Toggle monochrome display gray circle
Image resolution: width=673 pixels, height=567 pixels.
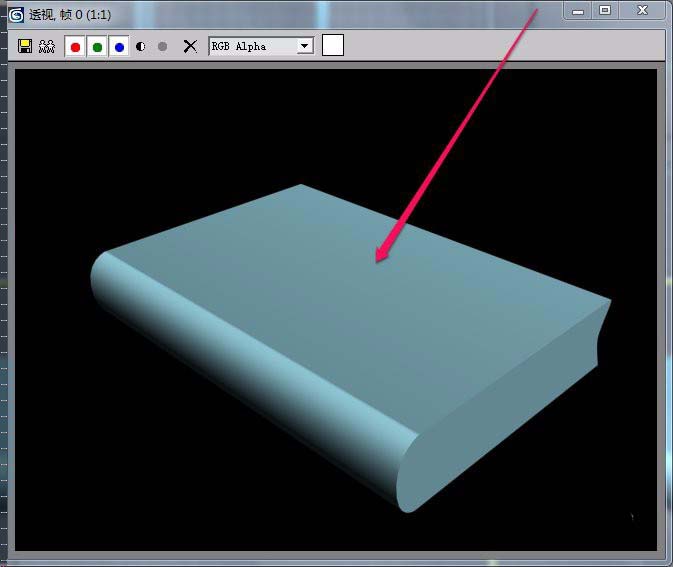tap(162, 46)
